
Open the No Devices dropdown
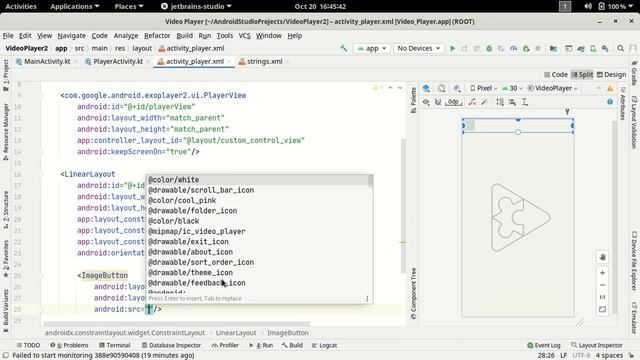(418, 48)
